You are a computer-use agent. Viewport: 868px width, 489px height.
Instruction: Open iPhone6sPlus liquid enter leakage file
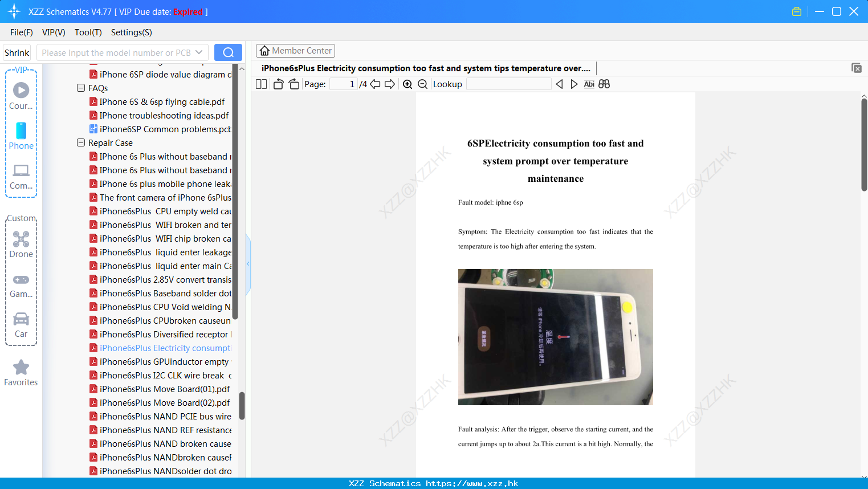click(161, 252)
